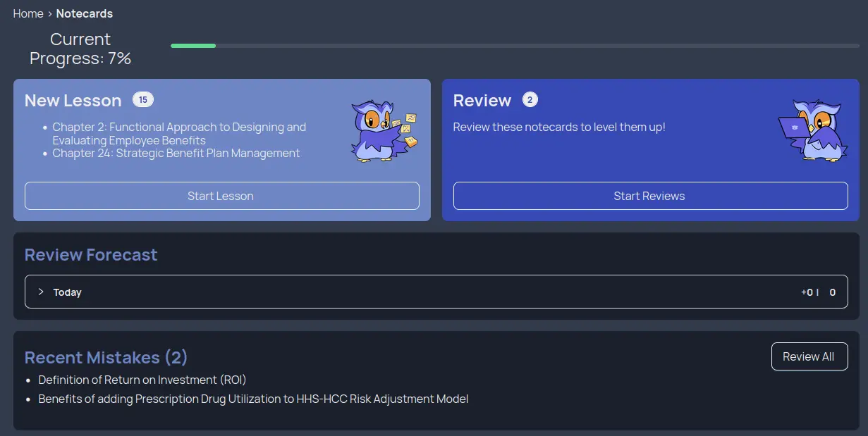Click Start Reviews

coord(649,196)
